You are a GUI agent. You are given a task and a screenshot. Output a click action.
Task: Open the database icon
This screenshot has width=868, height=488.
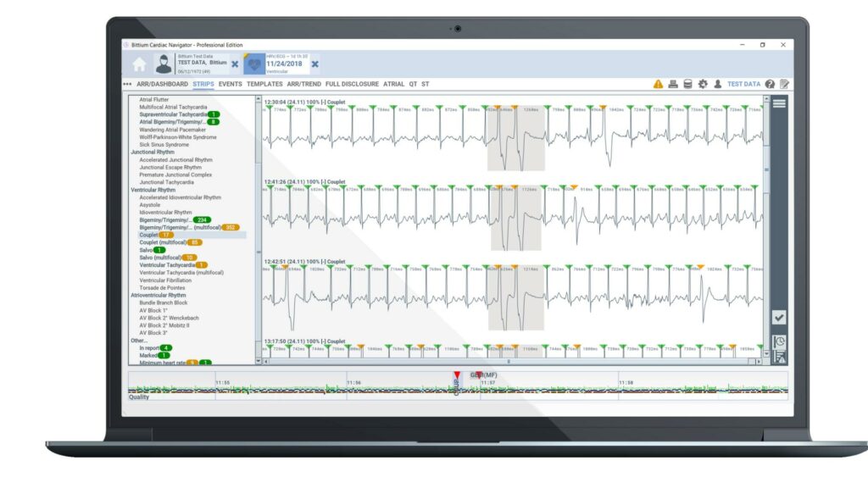(687, 84)
